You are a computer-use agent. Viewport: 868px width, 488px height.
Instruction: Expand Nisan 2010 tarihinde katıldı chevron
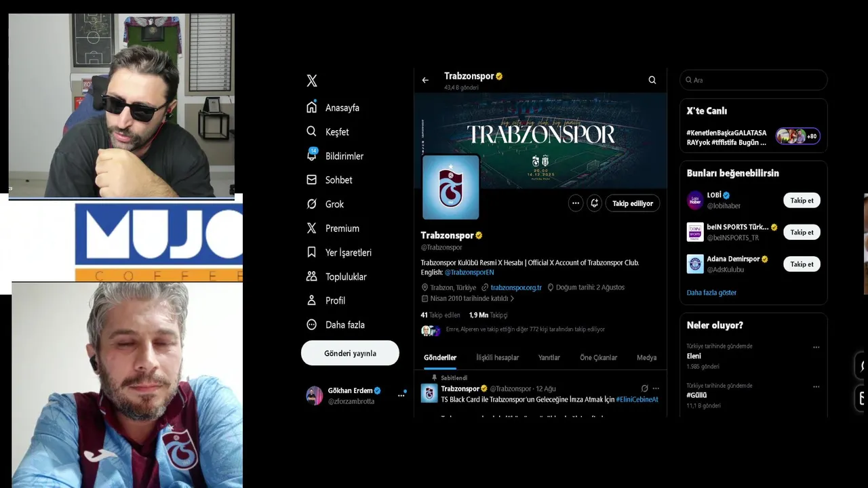tap(512, 298)
